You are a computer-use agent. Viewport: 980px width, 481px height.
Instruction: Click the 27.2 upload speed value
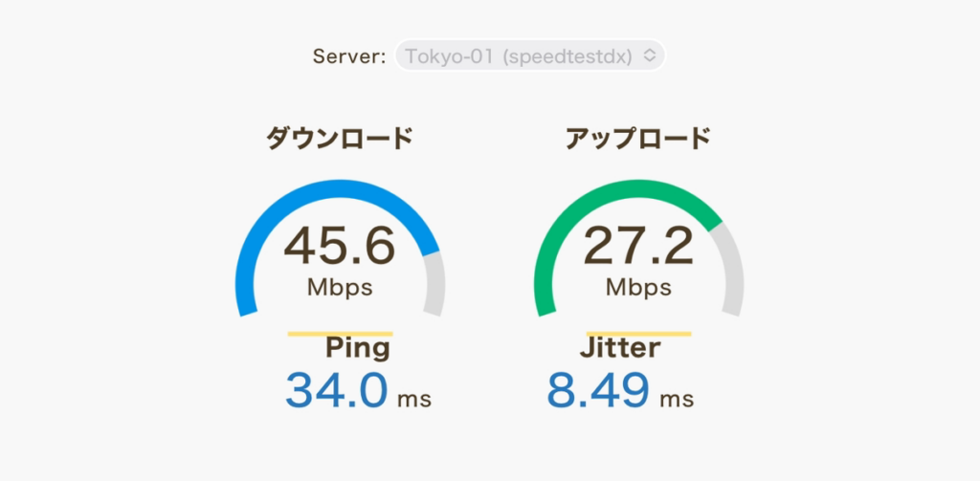tap(638, 246)
